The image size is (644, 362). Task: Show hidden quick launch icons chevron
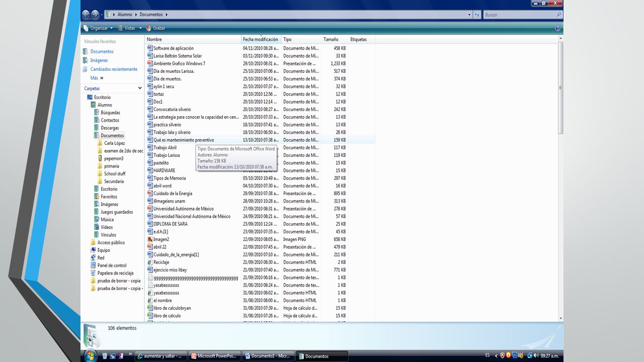[x=131, y=354]
